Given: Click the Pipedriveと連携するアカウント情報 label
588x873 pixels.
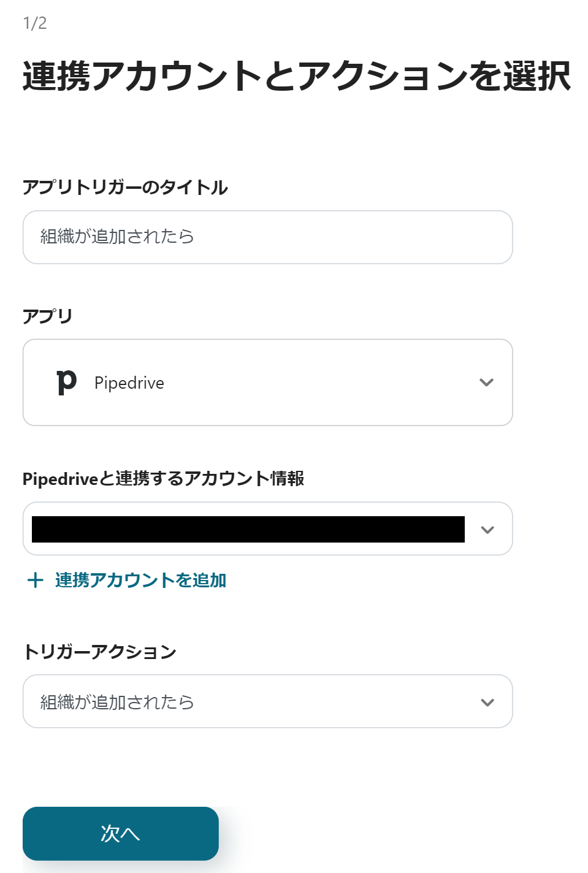Looking at the screenshot, I should tap(163, 479).
